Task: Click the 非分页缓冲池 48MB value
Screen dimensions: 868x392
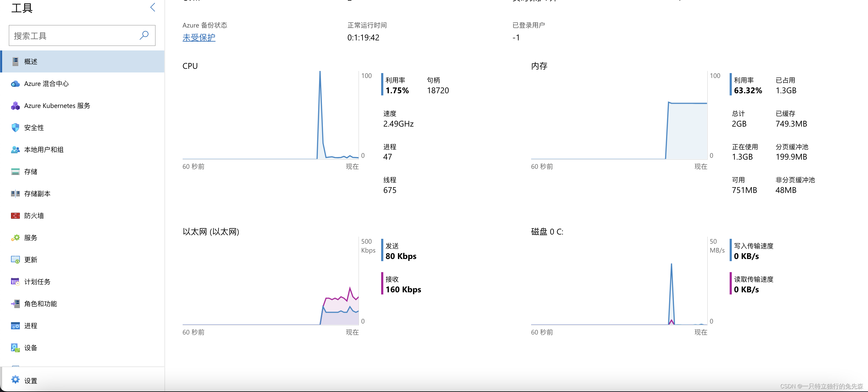Action: [x=786, y=190]
